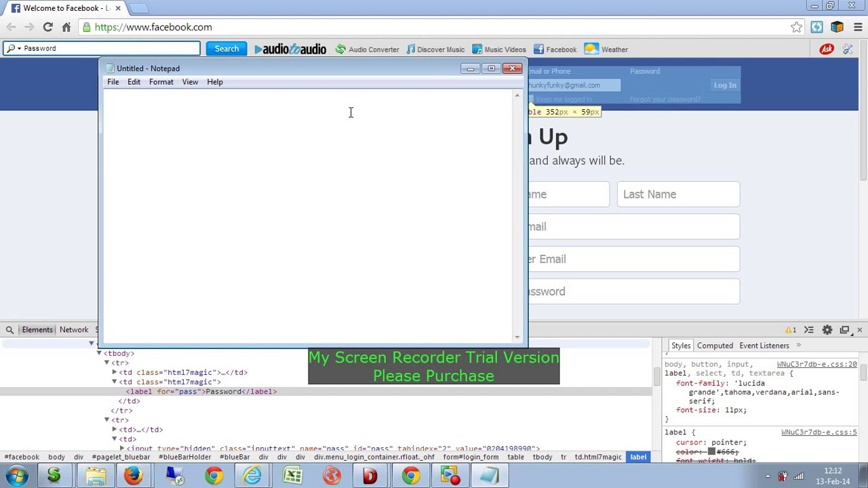This screenshot has width=868, height=488.
Task: Open the Windows Start menu
Action: tap(16, 476)
